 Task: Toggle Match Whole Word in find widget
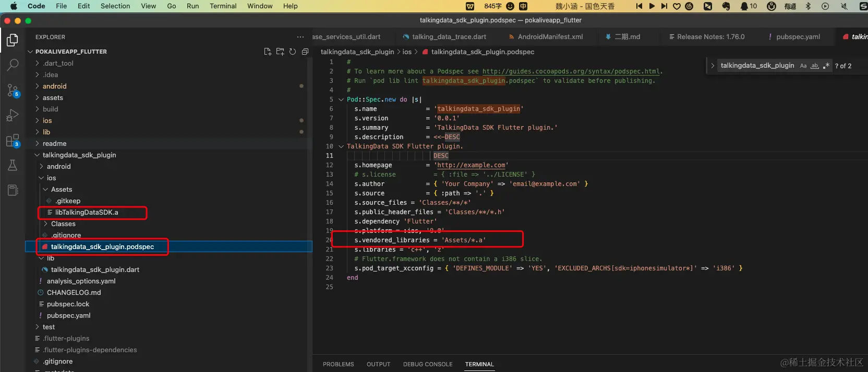pos(814,66)
